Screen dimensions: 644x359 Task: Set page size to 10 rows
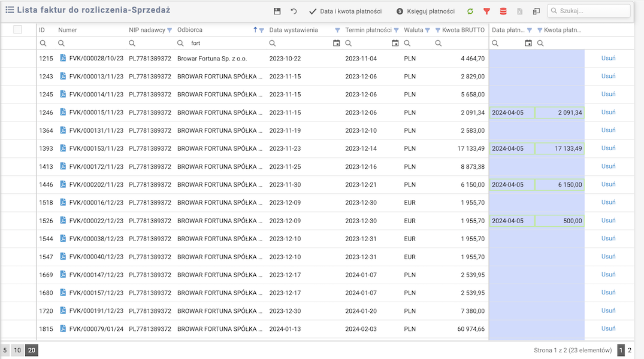point(17,350)
